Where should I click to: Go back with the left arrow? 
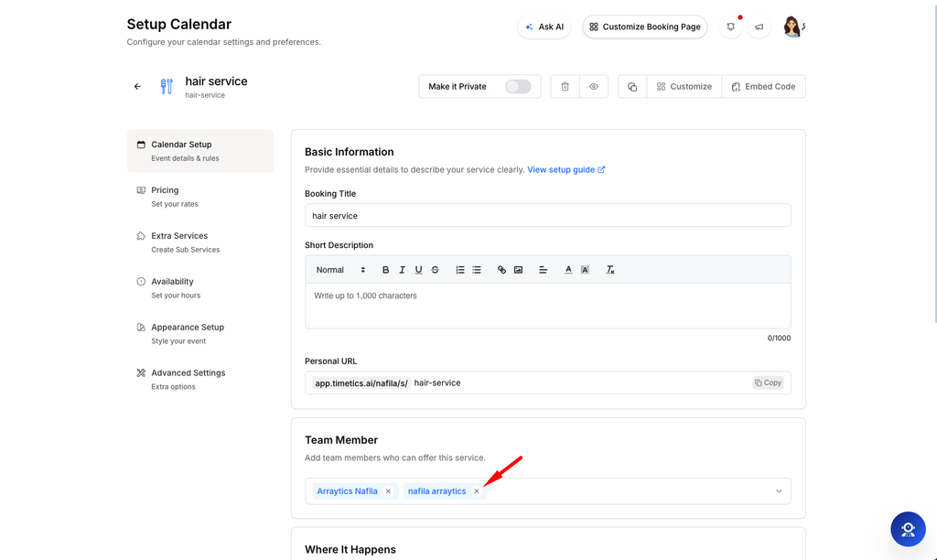(137, 87)
